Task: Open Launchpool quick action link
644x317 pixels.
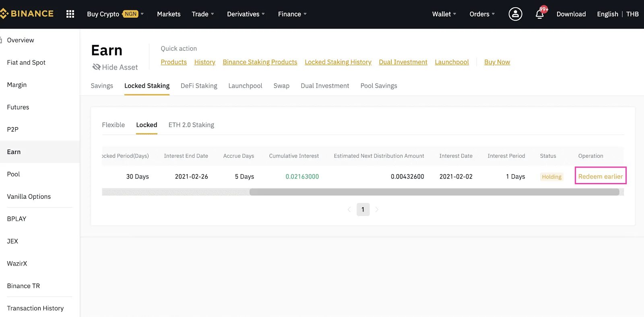Action: coord(452,62)
